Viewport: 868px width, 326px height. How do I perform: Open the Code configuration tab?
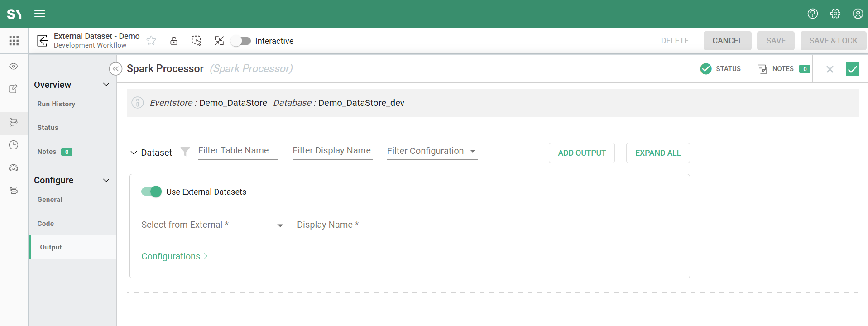point(46,224)
